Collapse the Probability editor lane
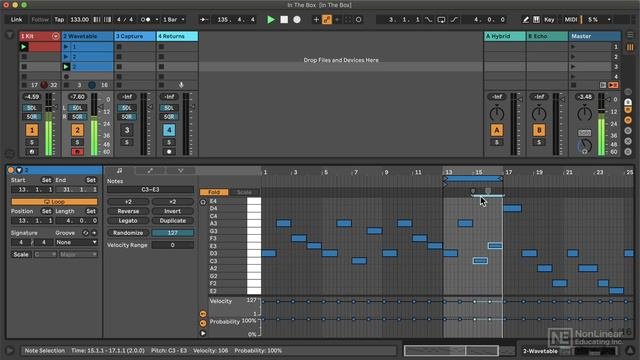The height and width of the screenshot is (360, 640). tap(203, 323)
